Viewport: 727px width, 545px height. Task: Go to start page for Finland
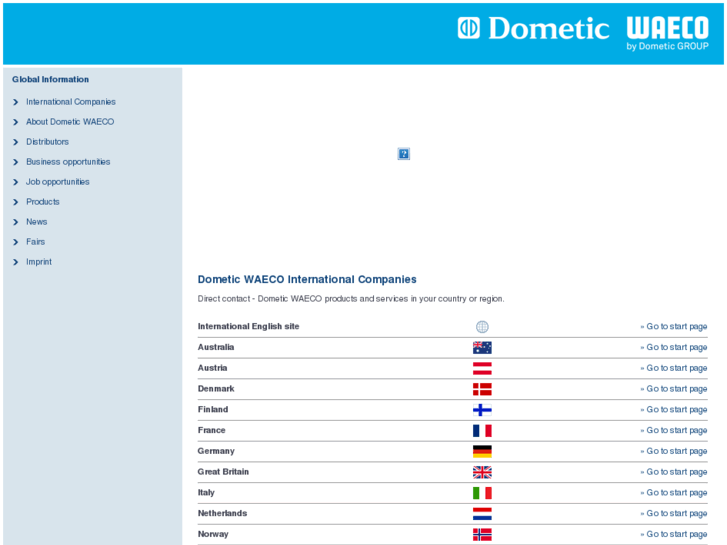[x=674, y=410]
